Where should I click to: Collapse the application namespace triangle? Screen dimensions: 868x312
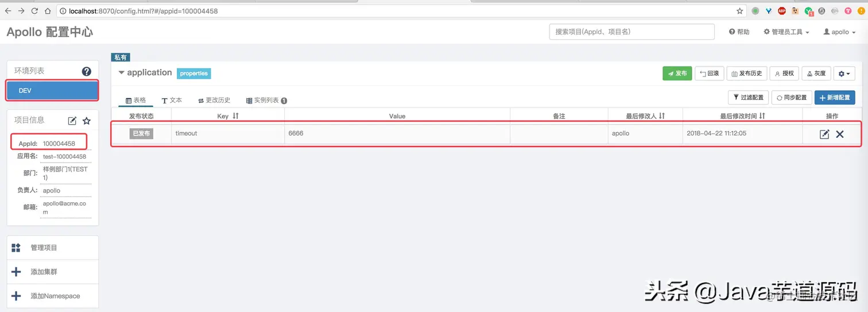tap(121, 73)
